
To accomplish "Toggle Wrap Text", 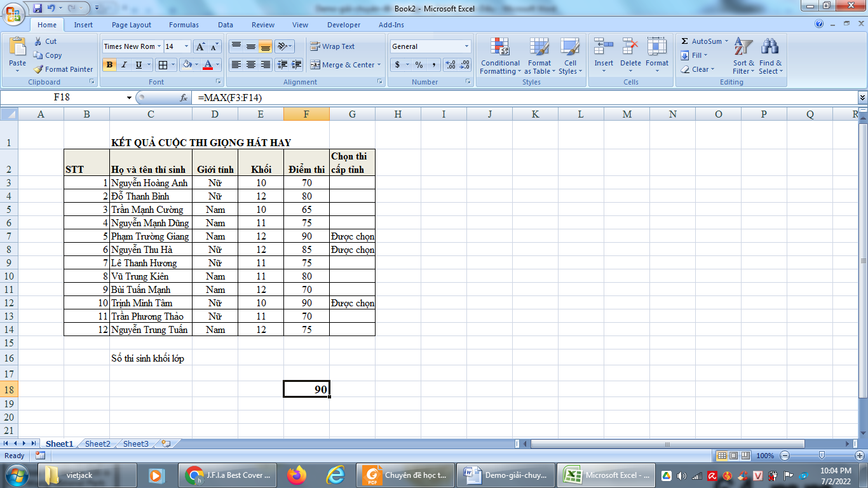I will point(332,46).
